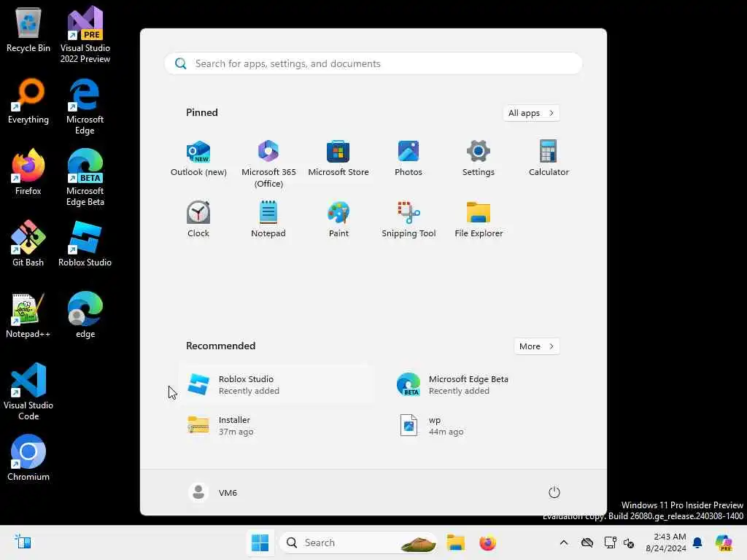The image size is (747, 560).
Task: Click the power button in Start menu
Action: 554,492
